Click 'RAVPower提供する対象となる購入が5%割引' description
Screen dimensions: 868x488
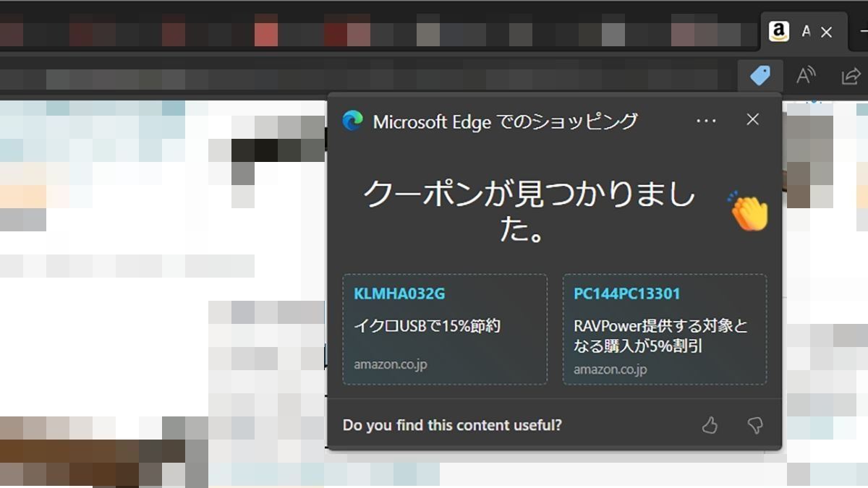click(x=660, y=336)
